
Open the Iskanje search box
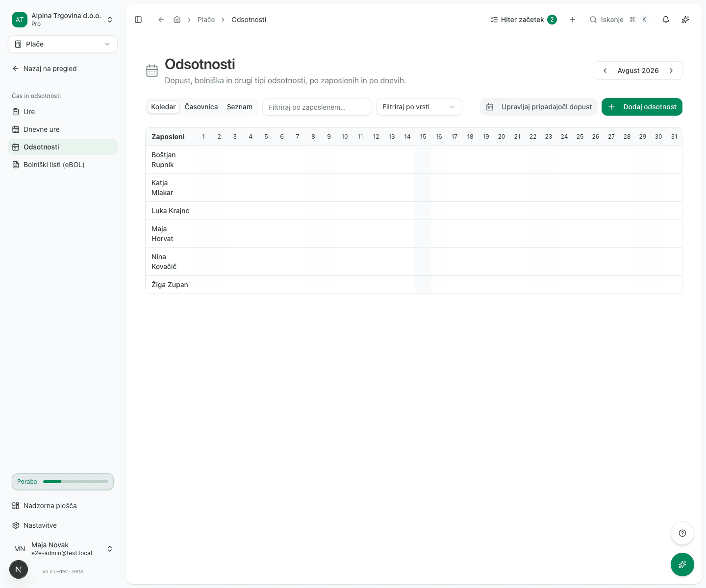[x=619, y=20]
